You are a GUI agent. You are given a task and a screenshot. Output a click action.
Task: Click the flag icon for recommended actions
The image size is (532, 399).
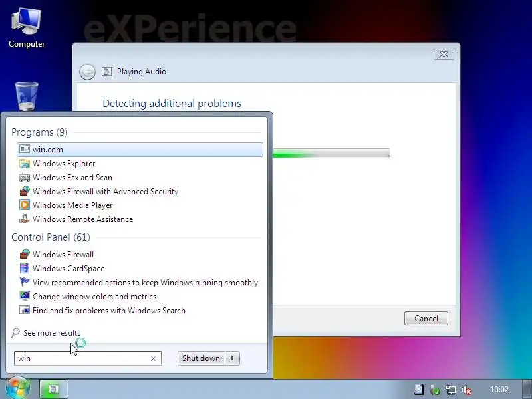point(25,282)
